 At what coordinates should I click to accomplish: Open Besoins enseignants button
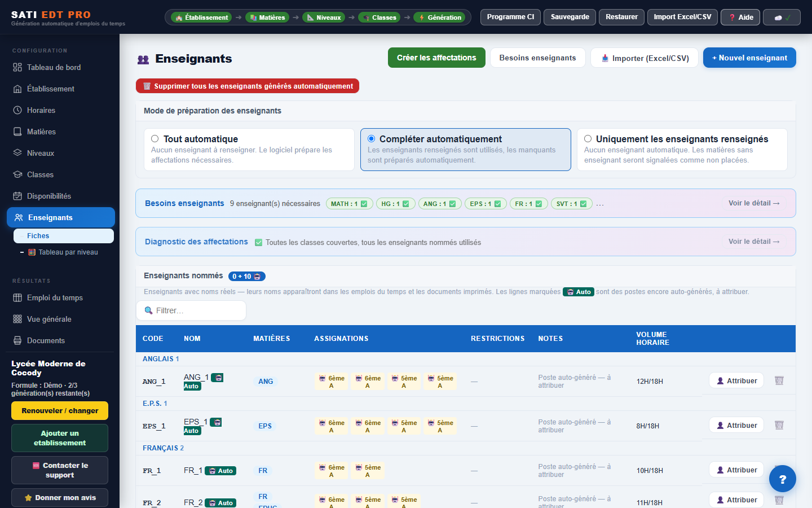537,58
